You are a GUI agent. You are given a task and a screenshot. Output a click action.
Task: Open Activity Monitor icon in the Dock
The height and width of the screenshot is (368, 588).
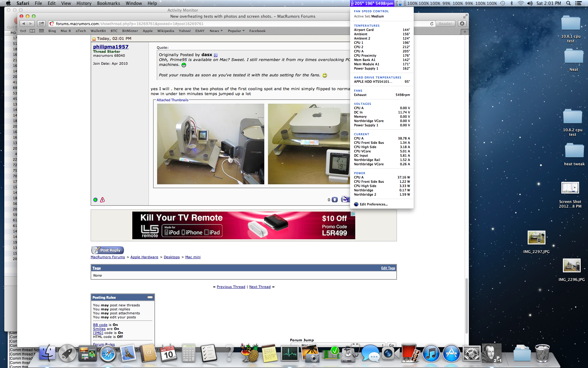[290, 353]
